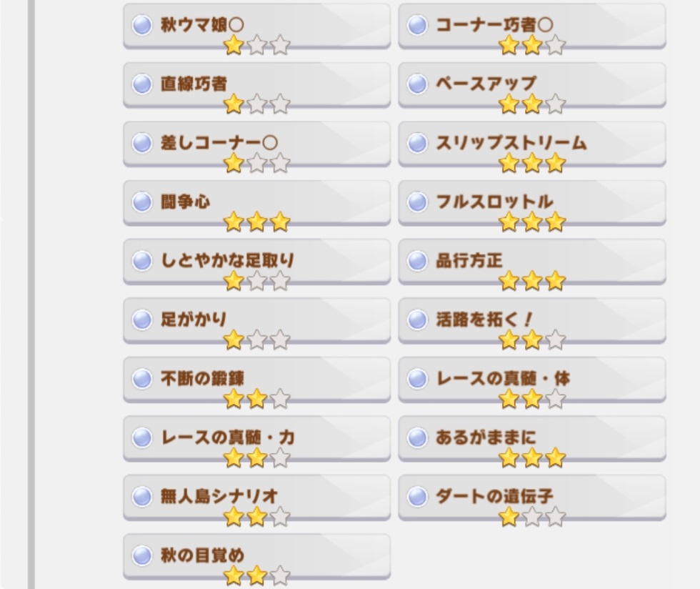Click the blue orb icon next to 闘争心
The height and width of the screenshot is (589, 700).
tap(142, 202)
